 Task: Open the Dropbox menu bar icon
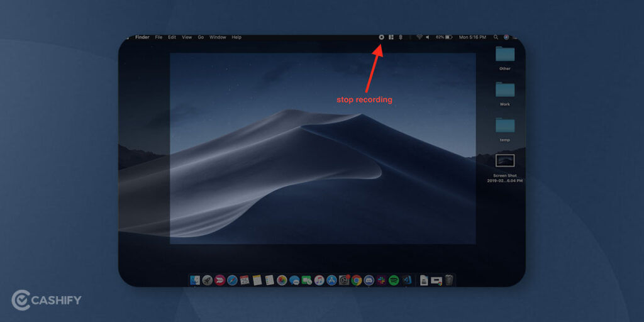pos(401,37)
